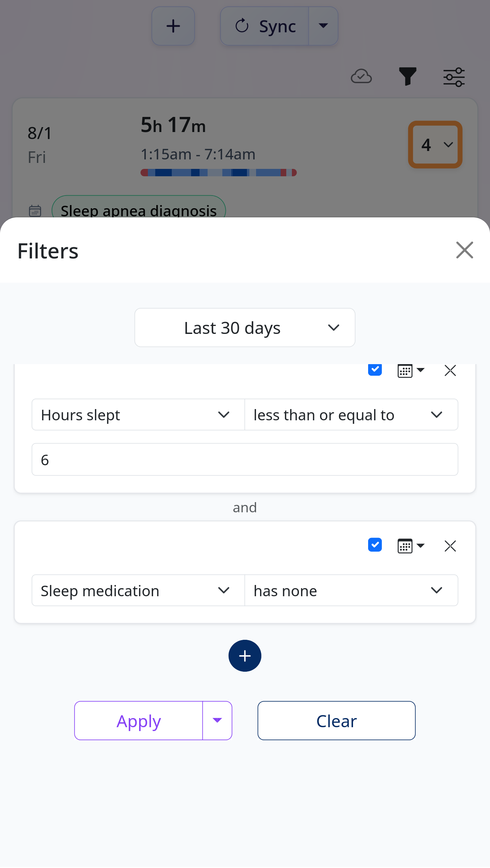Disable the Hours slept filter checkbox
This screenshot has height=868, width=490.
(x=375, y=369)
